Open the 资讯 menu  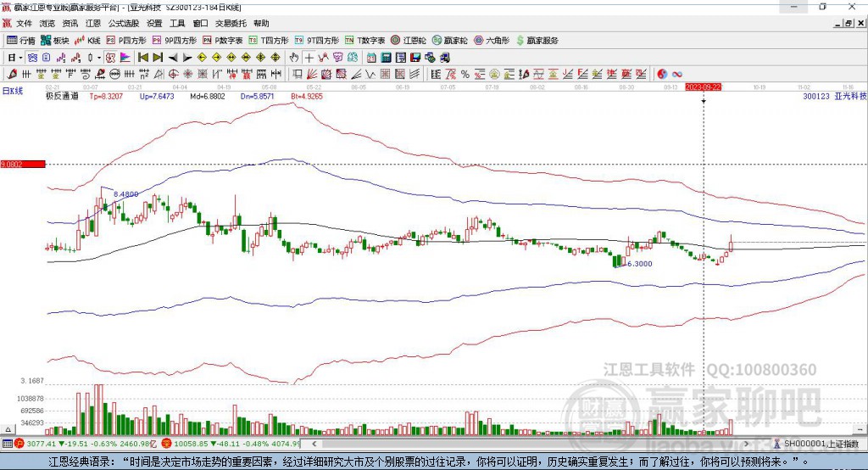70,23
